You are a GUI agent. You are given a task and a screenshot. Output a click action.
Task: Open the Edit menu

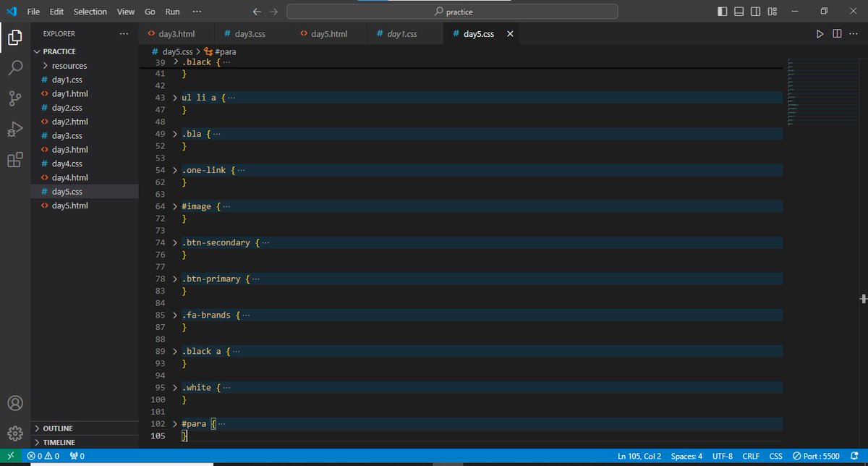[57, 12]
